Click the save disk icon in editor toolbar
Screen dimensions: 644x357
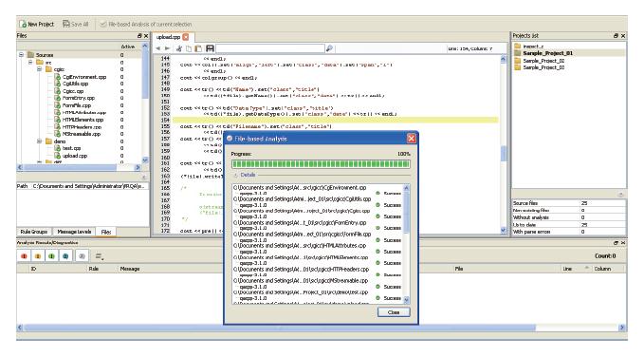[210, 48]
